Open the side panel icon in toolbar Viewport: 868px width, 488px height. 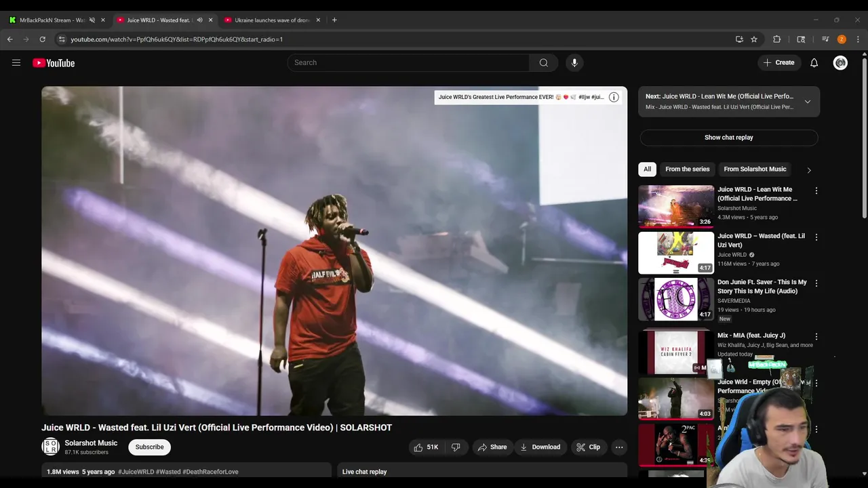[801, 39]
